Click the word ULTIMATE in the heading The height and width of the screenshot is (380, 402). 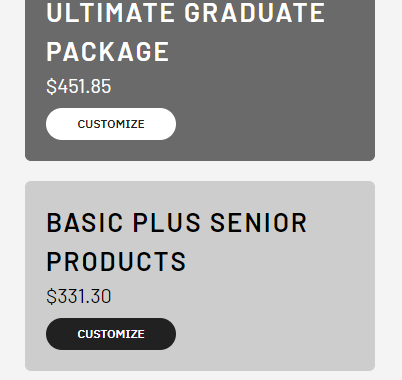[110, 13]
